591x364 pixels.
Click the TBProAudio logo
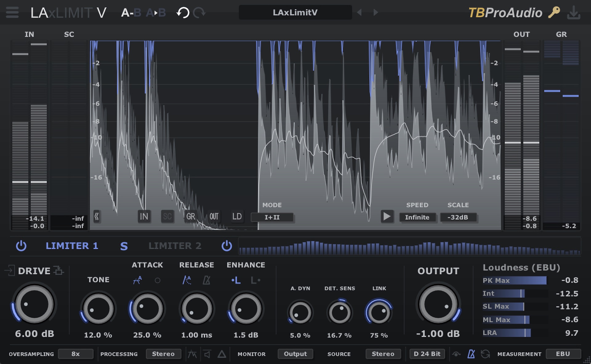tap(505, 13)
